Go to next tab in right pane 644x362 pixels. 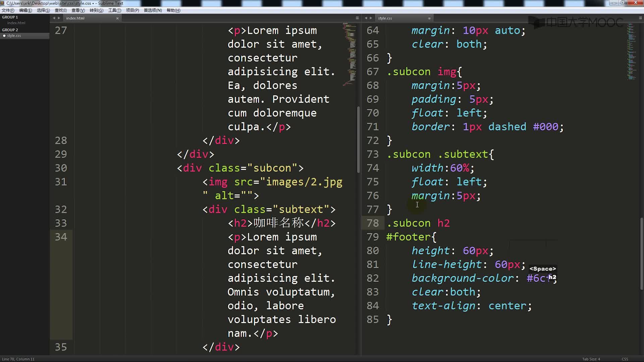(x=371, y=18)
